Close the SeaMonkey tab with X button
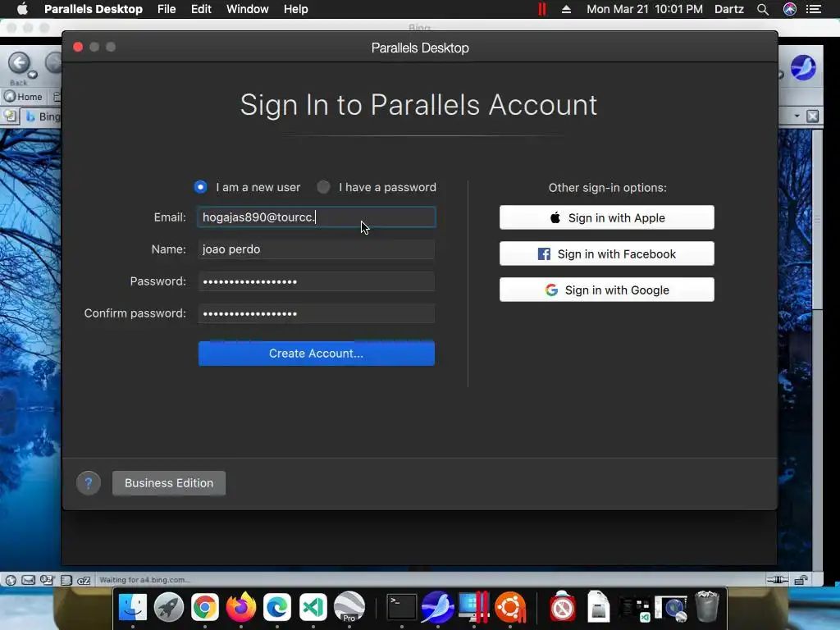Image resolution: width=840 pixels, height=630 pixels. click(x=813, y=116)
